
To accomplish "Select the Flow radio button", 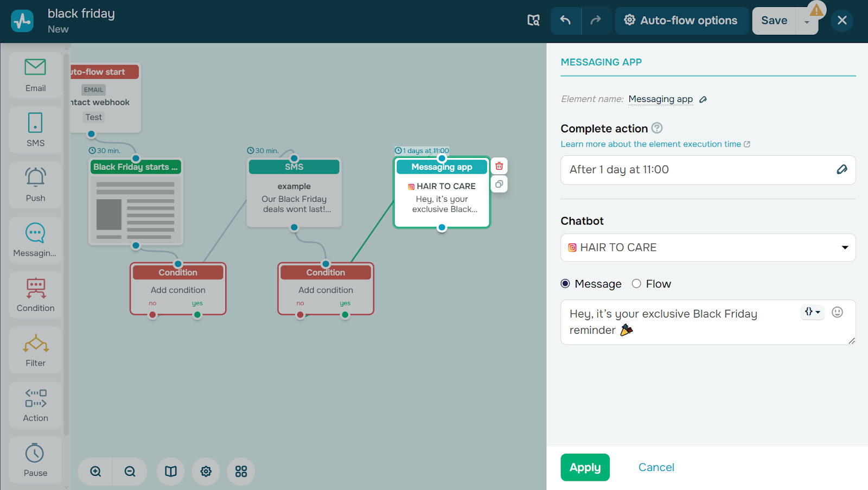I will [x=636, y=283].
